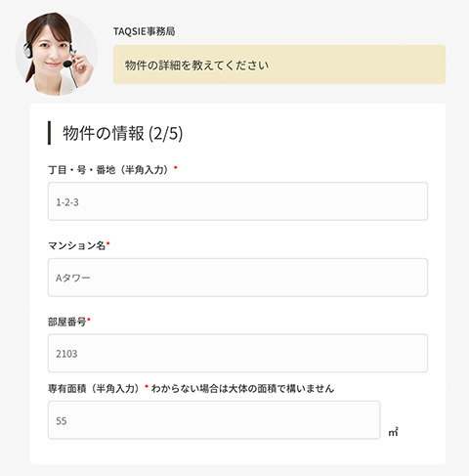Click the red asterisk after 丁目・号・番地
The image size is (469, 476).
click(x=176, y=167)
